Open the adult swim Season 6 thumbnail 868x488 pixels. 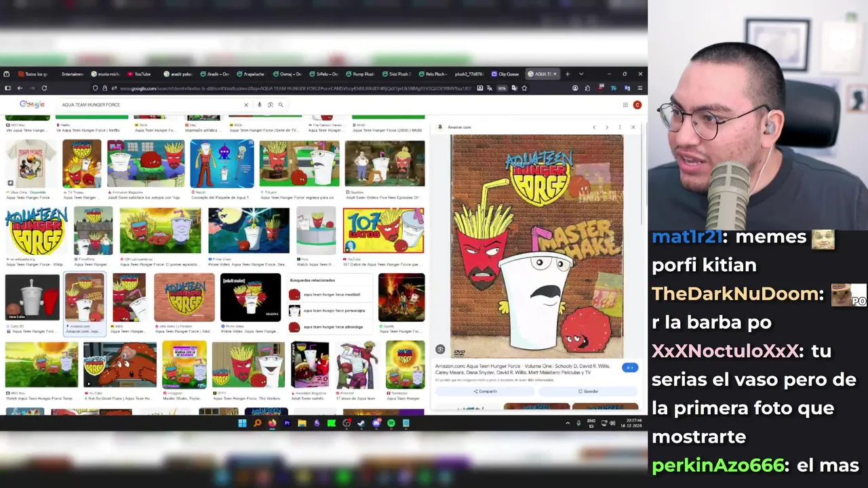pyautogui.click(x=250, y=297)
